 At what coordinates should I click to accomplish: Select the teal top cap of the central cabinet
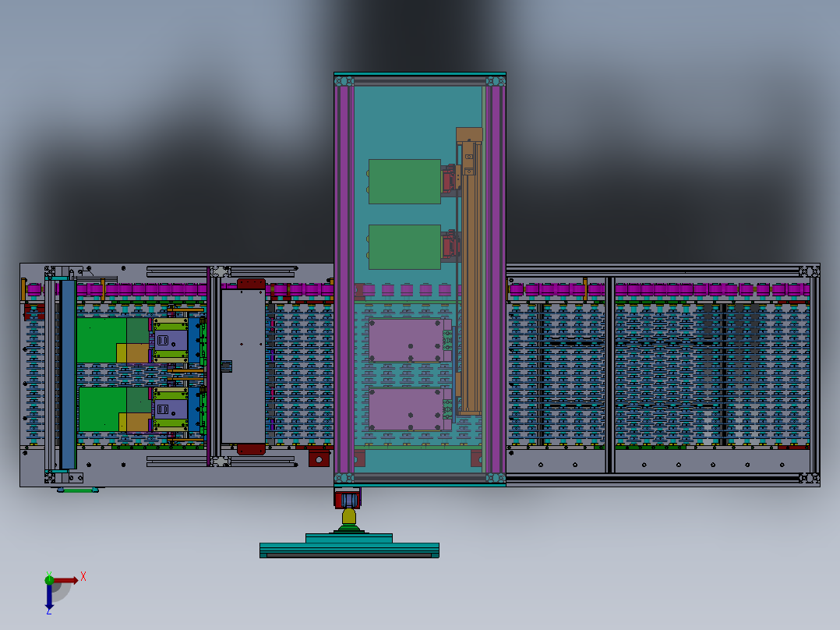419,74
